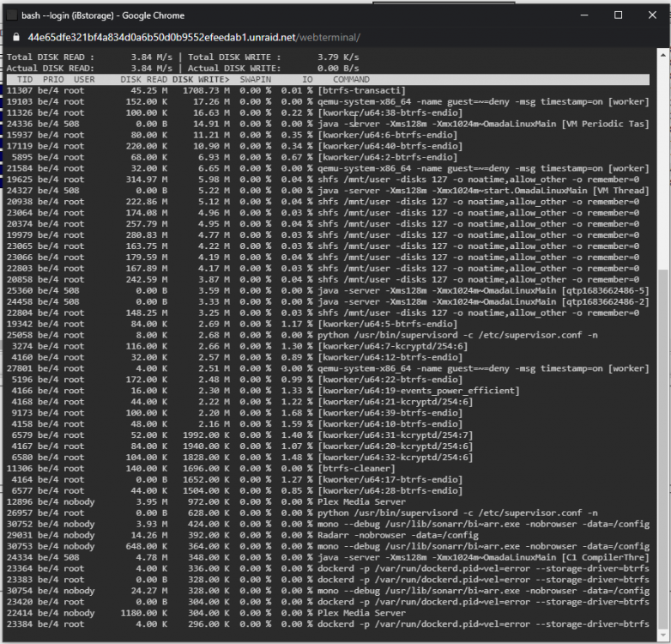The image size is (671, 644).
Task: Click TID 22414 Plex Media Server row
Action: tap(206, 613)
